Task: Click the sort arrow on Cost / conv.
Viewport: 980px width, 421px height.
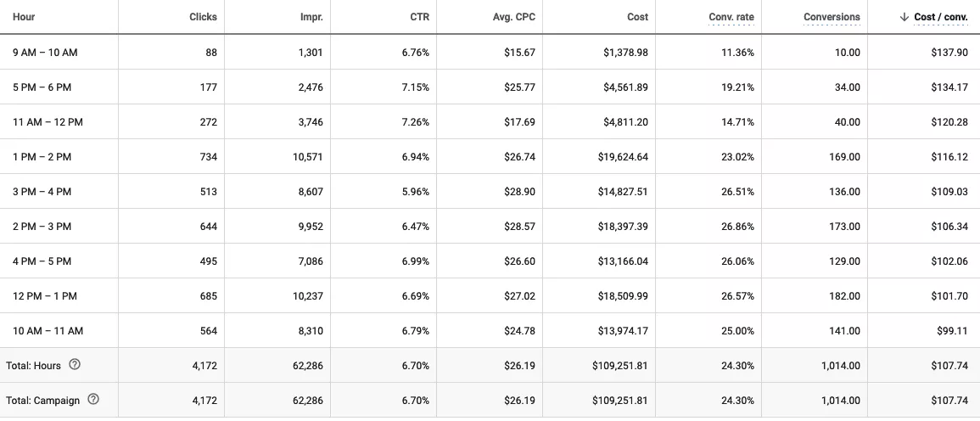Action: pyautogui.click(x=904, y=17)
